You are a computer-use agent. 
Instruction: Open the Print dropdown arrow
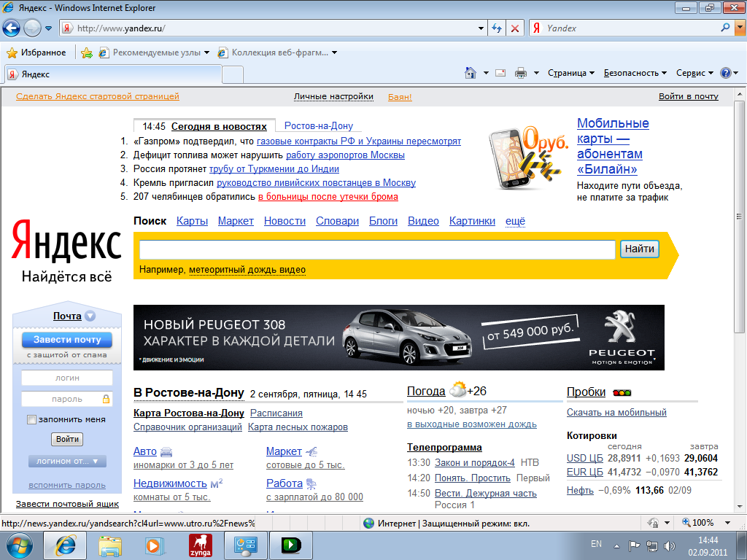tap(536, 73)
